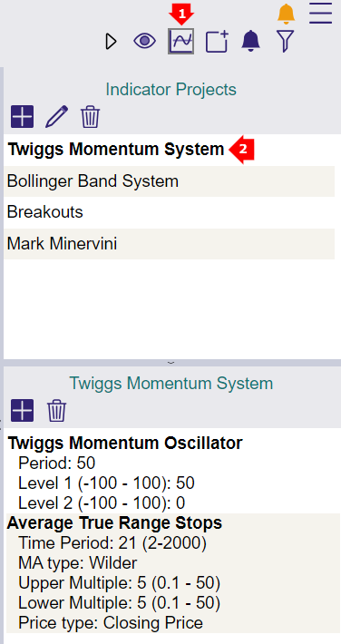Delete the selected indicator using lower trash
This screenshot has width=341, height=644.
click(57, 410)
